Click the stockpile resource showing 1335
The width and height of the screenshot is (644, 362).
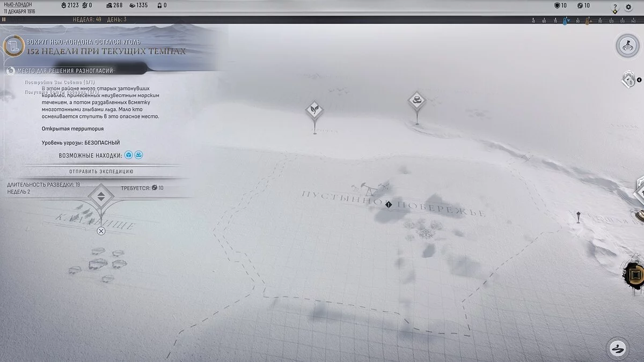[137, 5]
